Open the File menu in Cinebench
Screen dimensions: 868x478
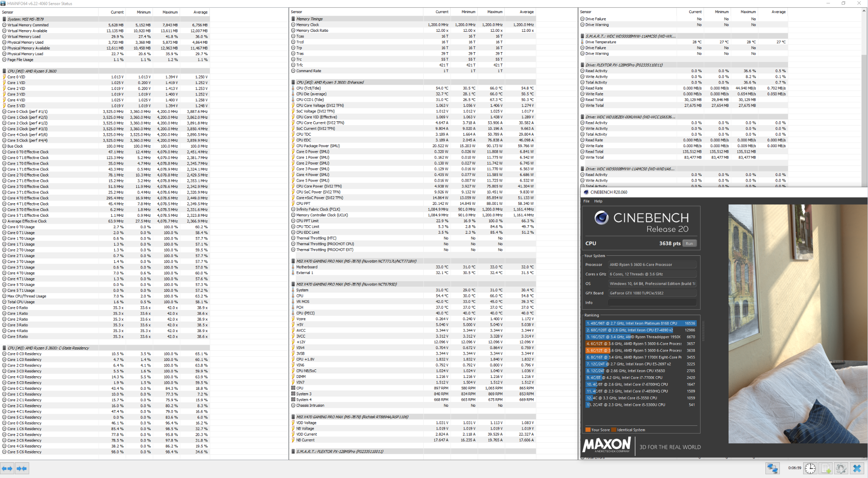586,201
